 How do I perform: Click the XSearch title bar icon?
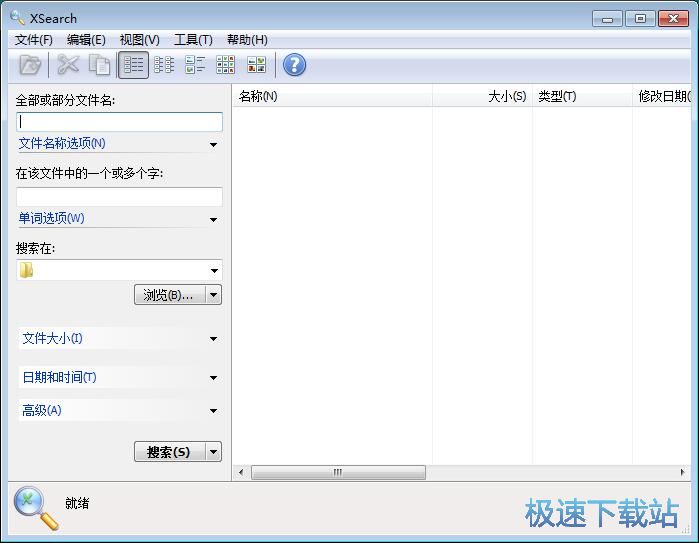pos(17,18)
